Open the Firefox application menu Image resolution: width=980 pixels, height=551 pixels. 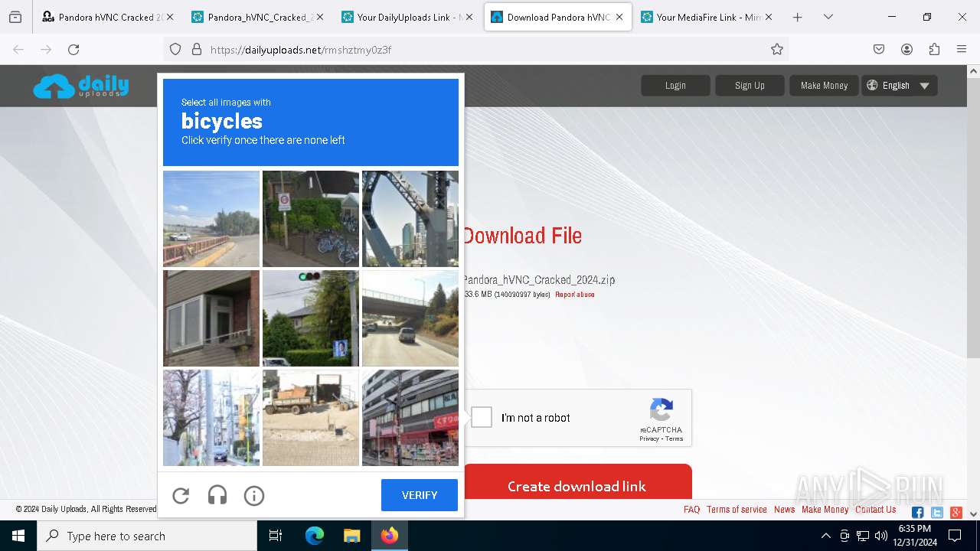tap(962, 49)
